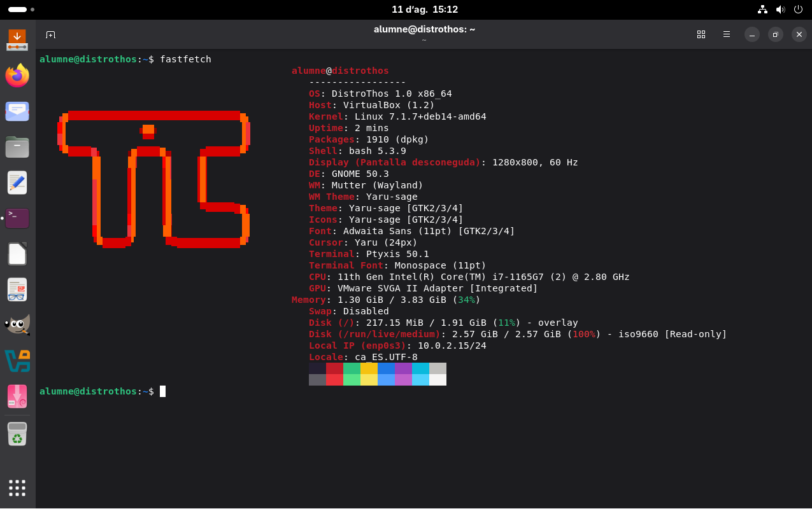Show the terminal tab overview grid

coord(701,34)
